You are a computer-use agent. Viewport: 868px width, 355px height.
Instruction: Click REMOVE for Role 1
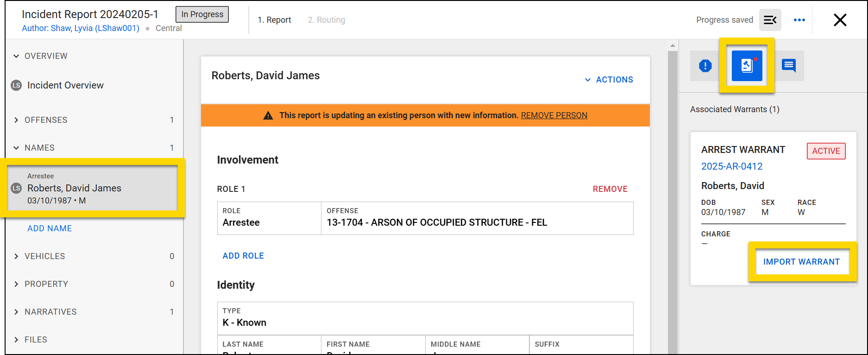610,189
